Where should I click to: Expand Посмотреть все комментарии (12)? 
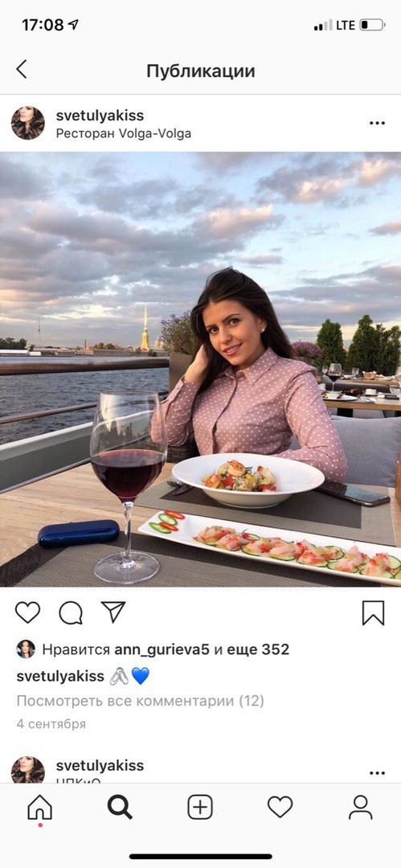click(x=140, y=702)
